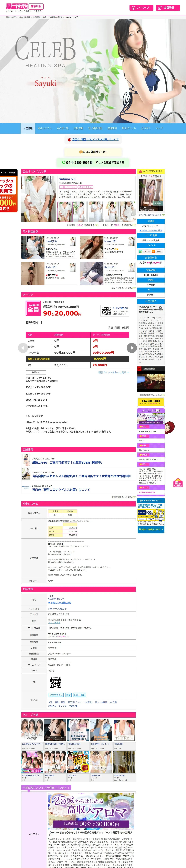Click the red alarm bell icon
The width and height of the screenshot is (186, 868).
coord(69,139)
